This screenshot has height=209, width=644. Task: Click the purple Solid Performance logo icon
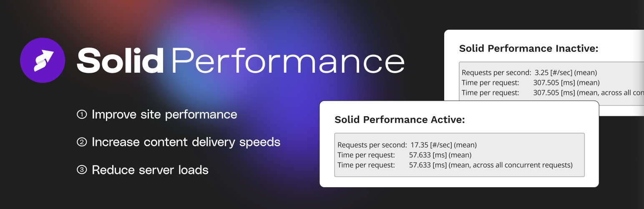[x=43, y=60]
